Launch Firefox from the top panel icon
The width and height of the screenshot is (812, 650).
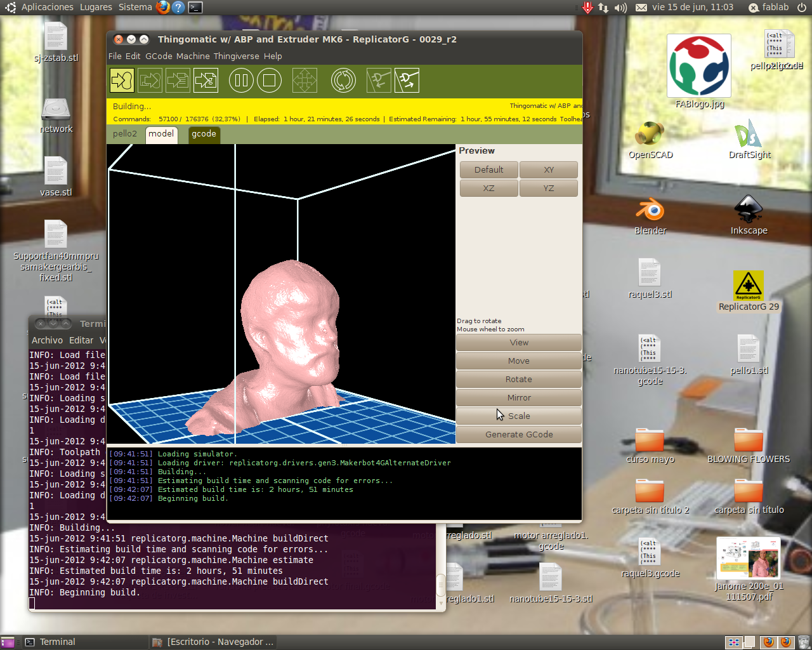click(163, 8)
